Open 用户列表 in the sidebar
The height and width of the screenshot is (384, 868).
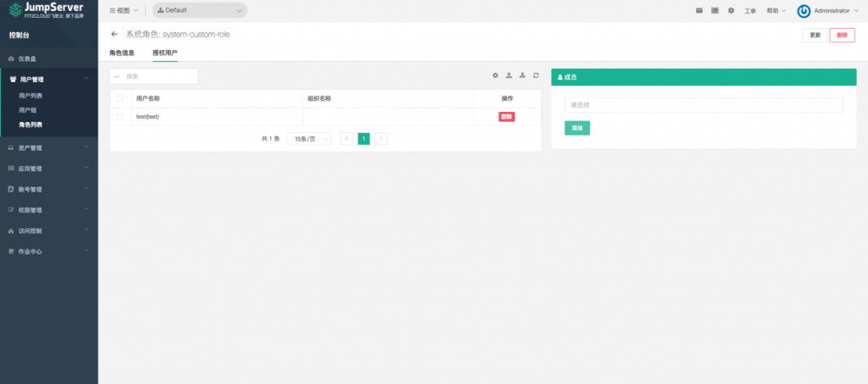[31, 96]
